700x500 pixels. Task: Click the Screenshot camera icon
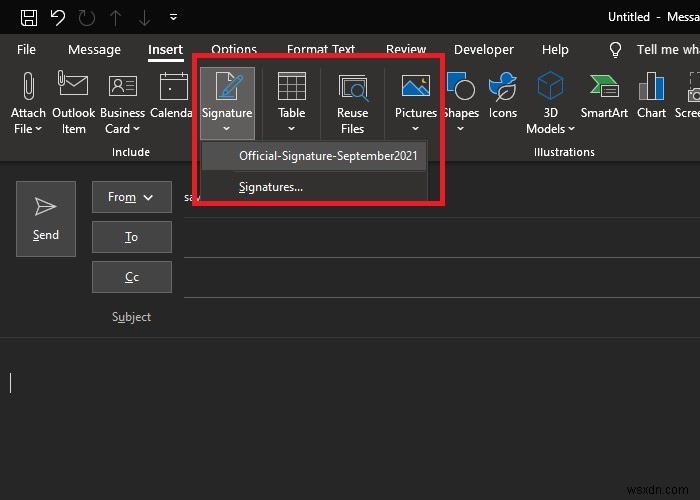(693, 87)
